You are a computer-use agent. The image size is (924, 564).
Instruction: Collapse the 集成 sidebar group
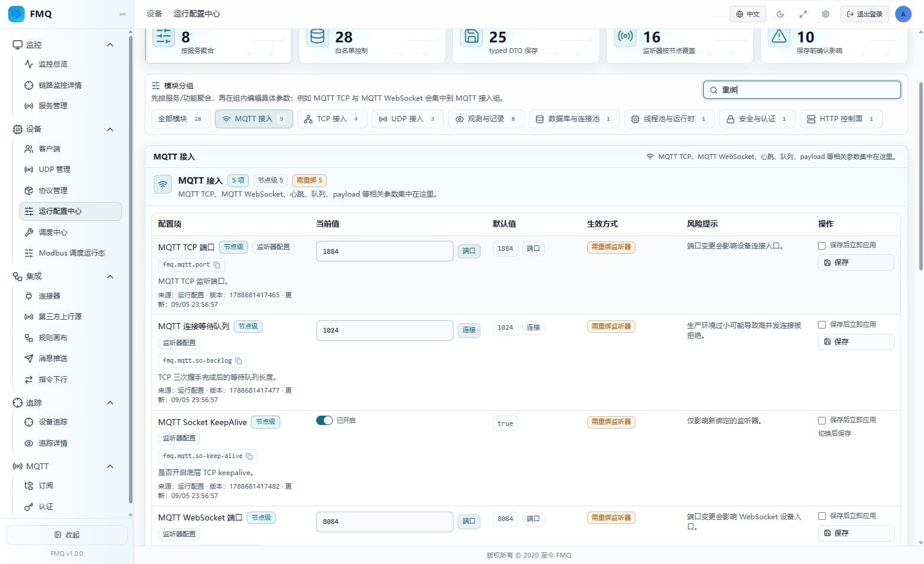click(110, 277)
